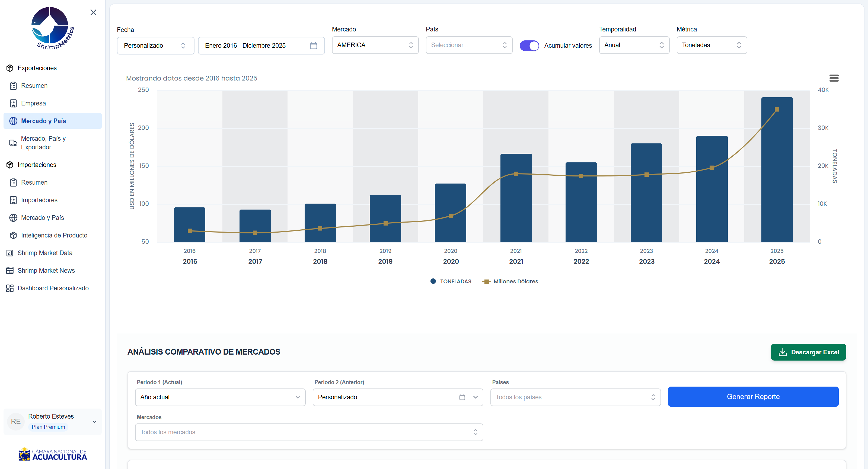Open the País Seleccionar dropdown
The image size is (868, 469).
pos(469,45)
